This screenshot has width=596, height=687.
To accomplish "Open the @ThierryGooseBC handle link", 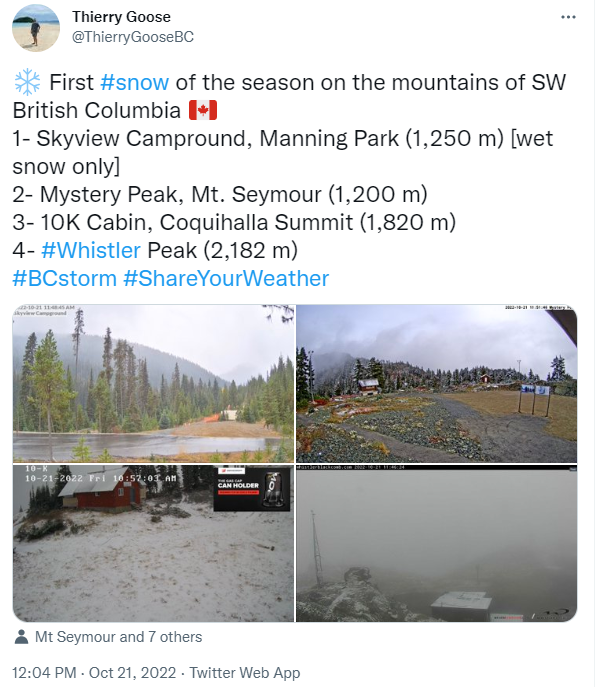I will (132, 37).
